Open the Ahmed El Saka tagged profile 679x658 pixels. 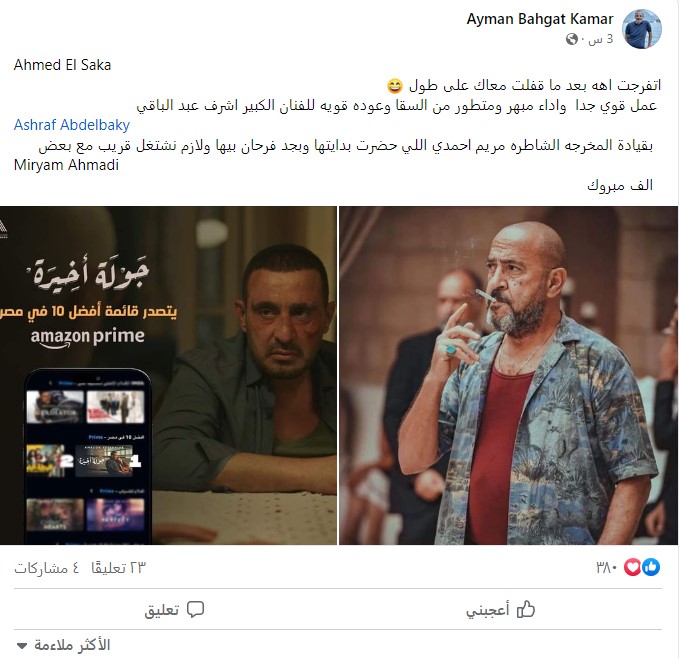[62, 65]
